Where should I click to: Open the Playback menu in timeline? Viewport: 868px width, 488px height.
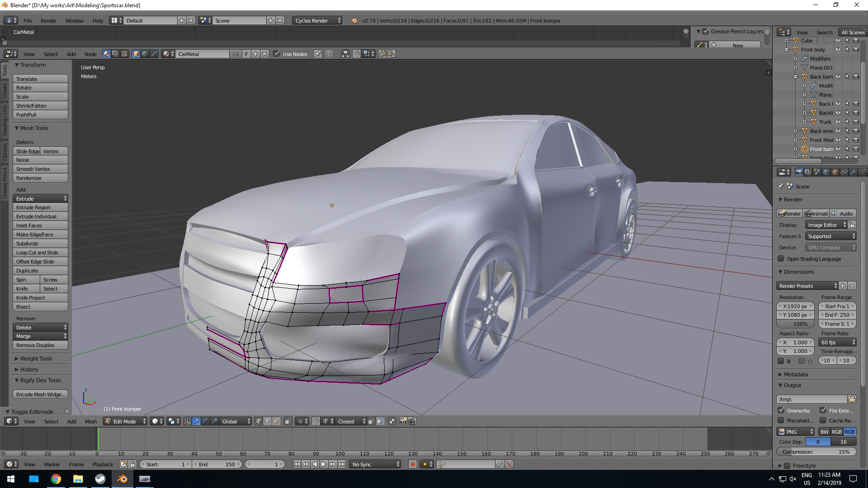point(103,465)
